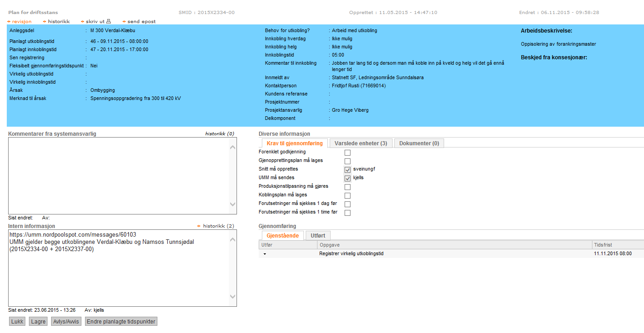
Task: Uncheck UMM må sendes checkbox
Action: [347, 178]
